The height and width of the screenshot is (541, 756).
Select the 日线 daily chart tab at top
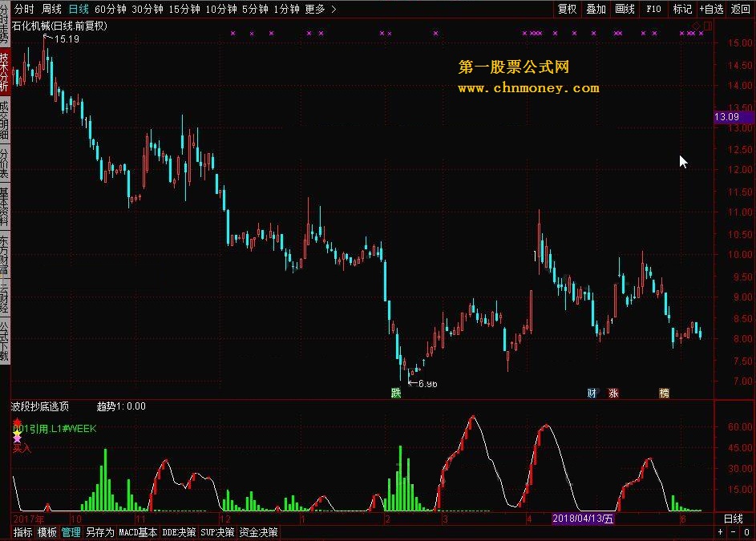coord(79,9)
